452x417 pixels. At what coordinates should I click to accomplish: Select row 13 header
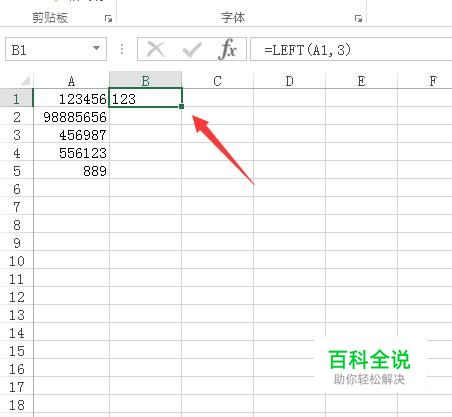tap(17, 314)
